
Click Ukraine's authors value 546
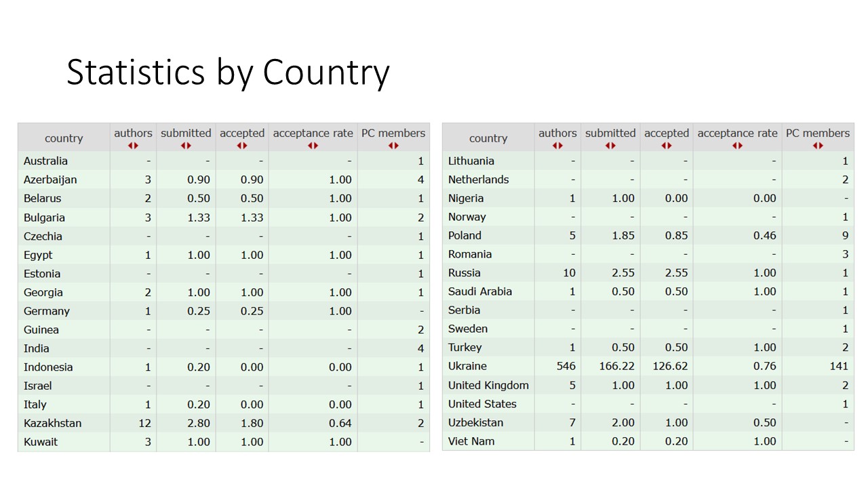[x=566, y=366]
